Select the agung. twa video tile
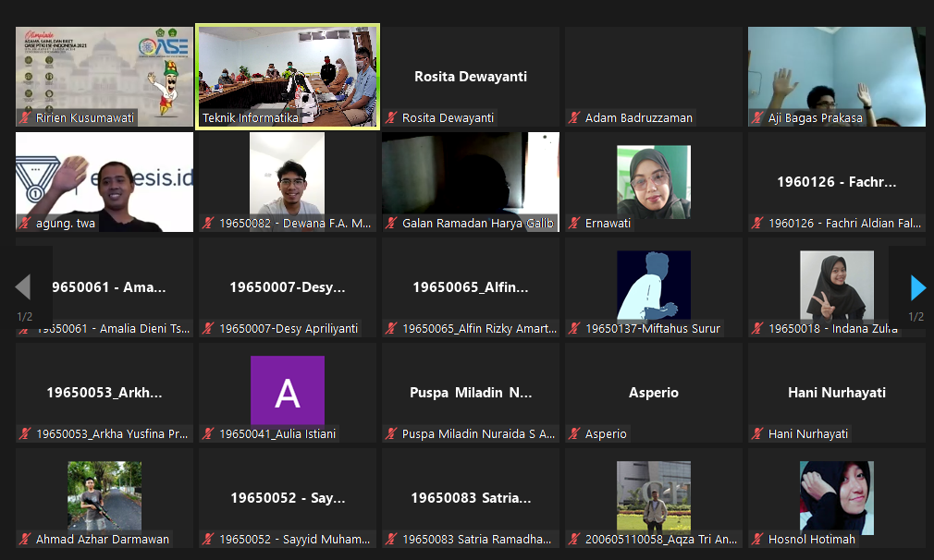The image size is (934, 560). click(104, 181)
